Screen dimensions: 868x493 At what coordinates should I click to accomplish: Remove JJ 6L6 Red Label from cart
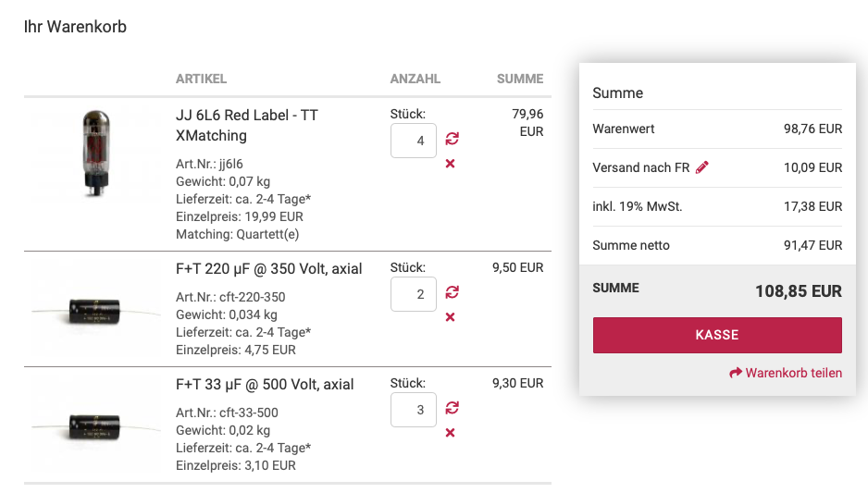pyautogui.click(x=451, y=164)
